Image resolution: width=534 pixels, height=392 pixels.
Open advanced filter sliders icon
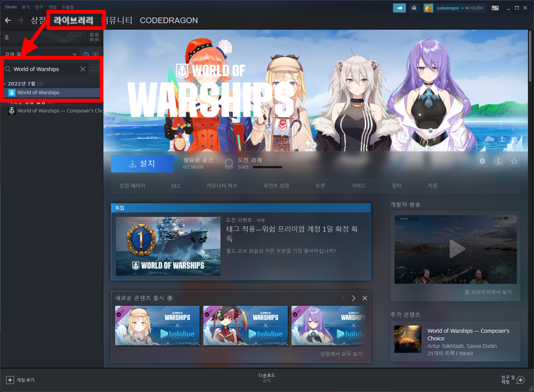[94, 69]
